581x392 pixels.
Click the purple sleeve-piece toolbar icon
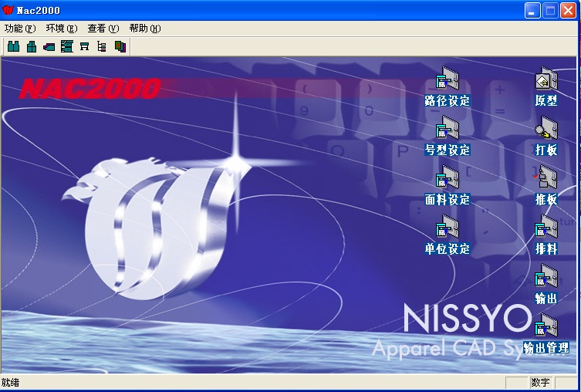coord(49,46)
